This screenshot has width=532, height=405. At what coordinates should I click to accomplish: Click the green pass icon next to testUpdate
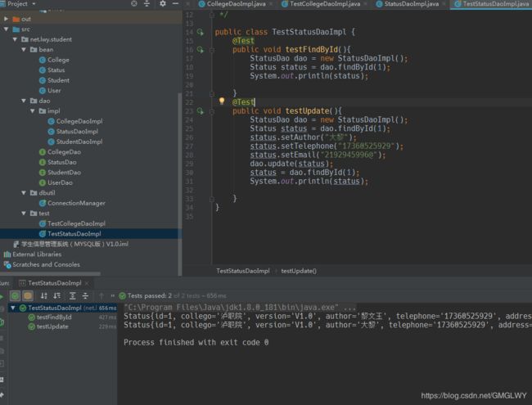coord(32,326)
